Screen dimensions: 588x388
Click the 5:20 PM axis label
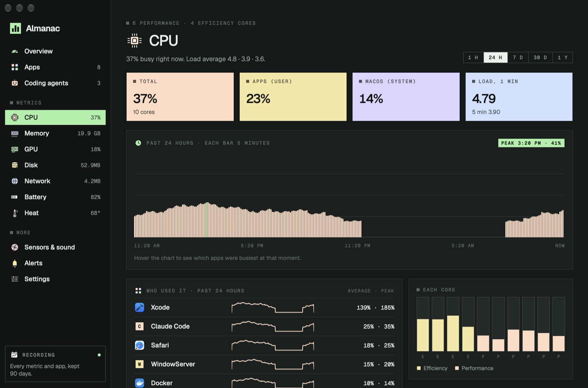(x=252, y=246)
